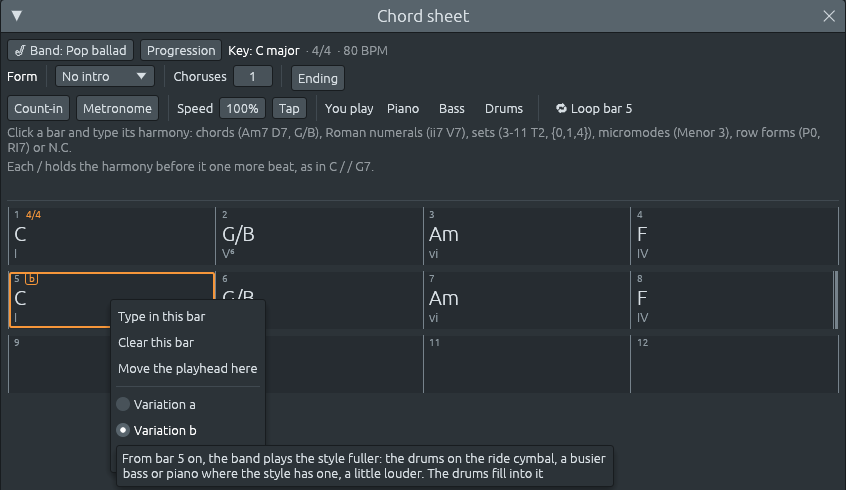Toggle Bass in You play
Screen dimensions: 846x490
pyautogui.click(x=452, y=108)
